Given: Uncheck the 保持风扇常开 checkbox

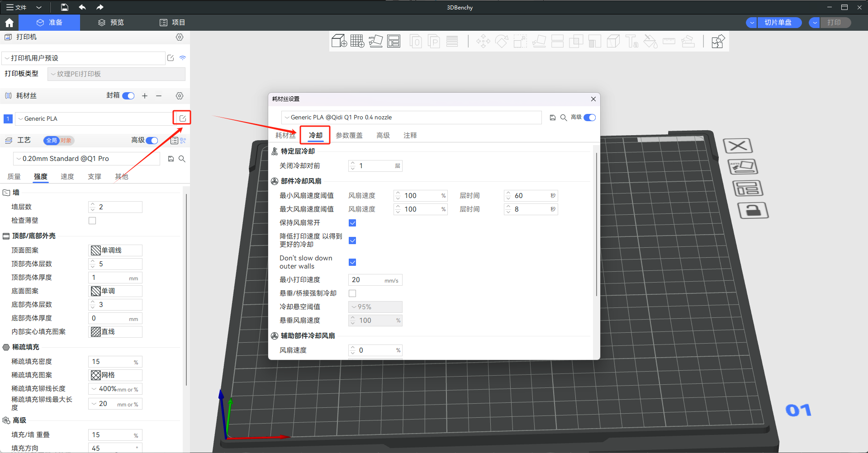Looking at the screenshot, I should pos(352,223).
